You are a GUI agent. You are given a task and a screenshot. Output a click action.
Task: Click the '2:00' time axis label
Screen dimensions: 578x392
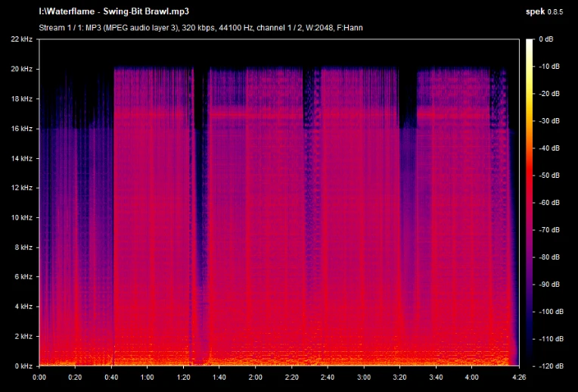255,378
